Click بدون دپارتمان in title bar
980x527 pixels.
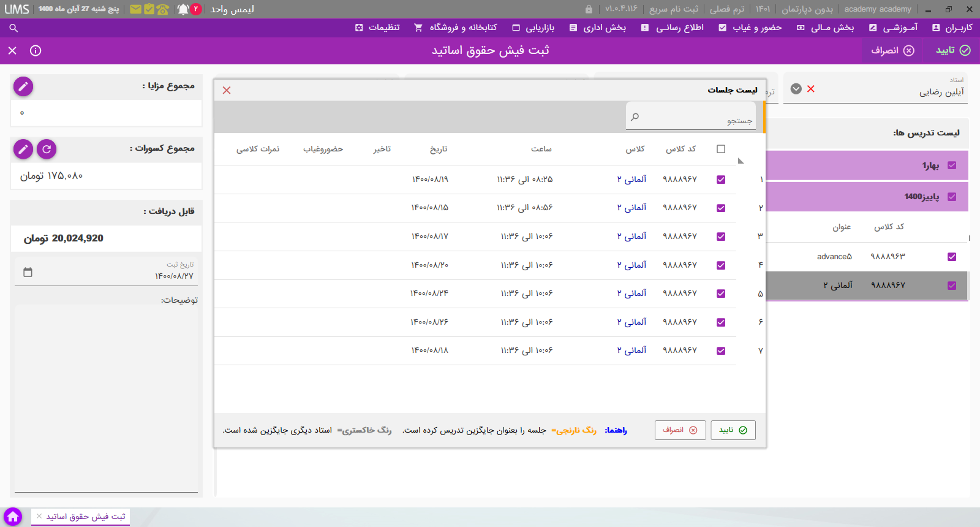tap(807, 9)
